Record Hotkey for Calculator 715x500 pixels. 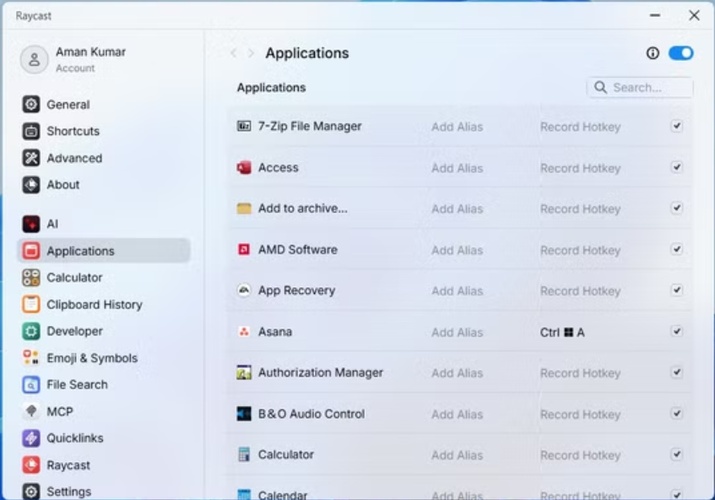click(580, 455)
